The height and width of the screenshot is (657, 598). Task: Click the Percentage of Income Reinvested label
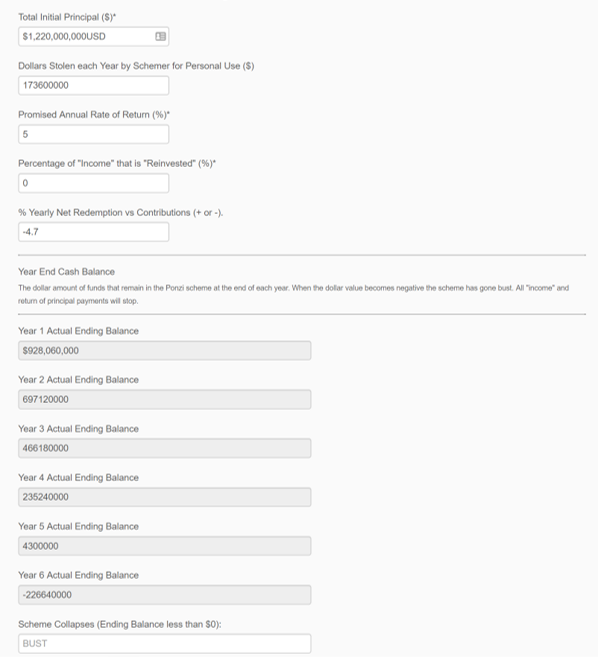coord(117,163)
